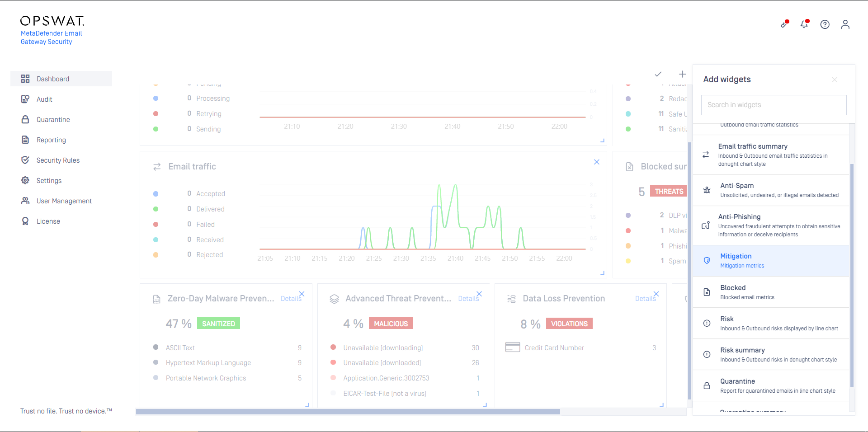Click the horizontal dashboard scrollbar
868x432 pixels.
click(348, 412)
